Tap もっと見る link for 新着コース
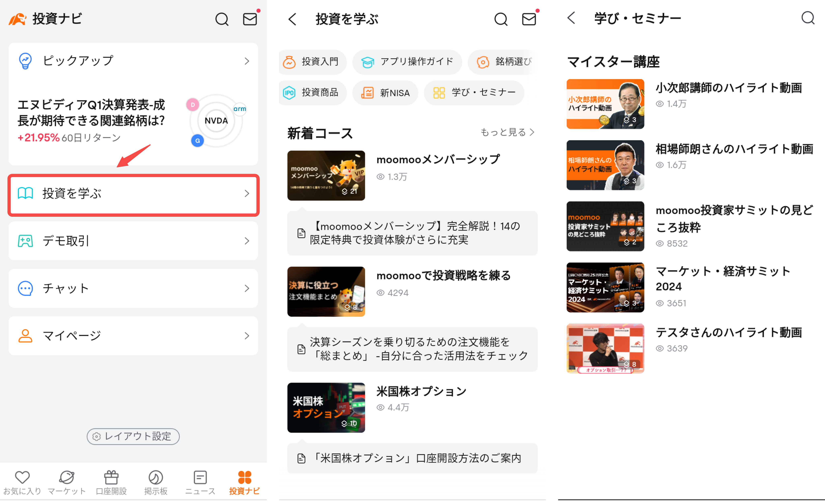This screenshot has height=504, width=825. (x=508, y=132)
